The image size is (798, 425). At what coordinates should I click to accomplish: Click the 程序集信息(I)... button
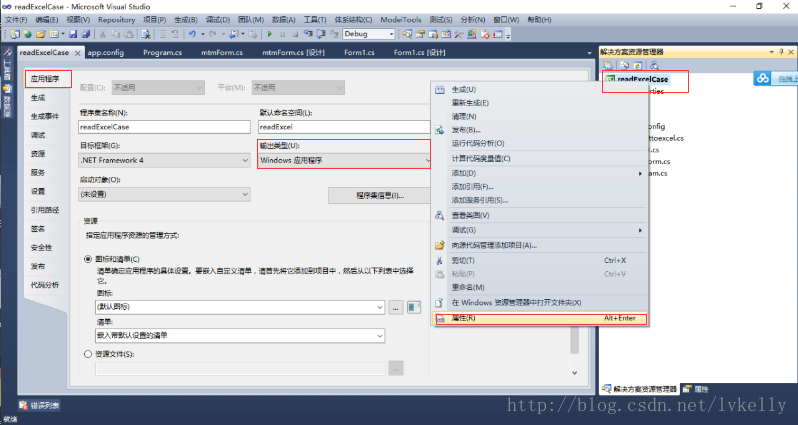[380, 195]
